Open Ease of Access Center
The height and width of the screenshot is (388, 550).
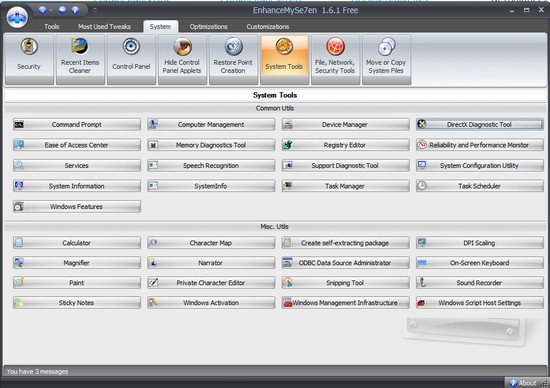point(77,145)
